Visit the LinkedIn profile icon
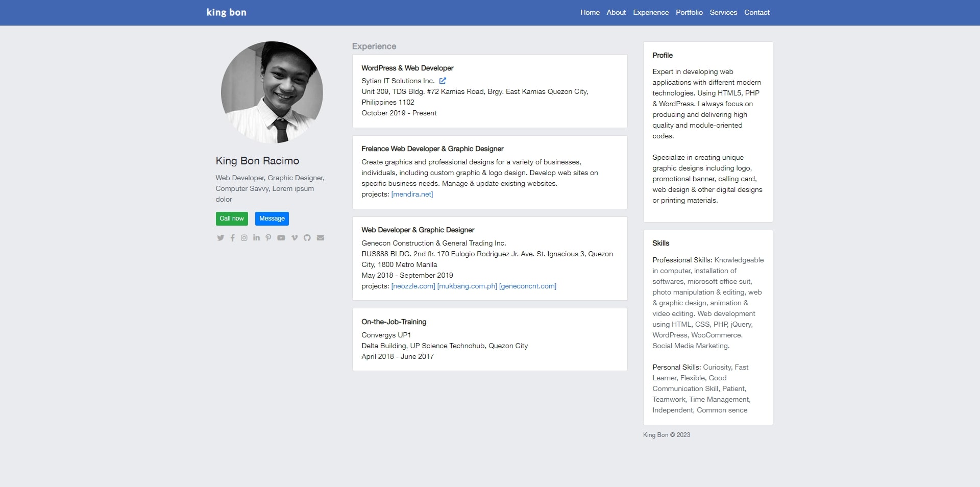The width and height of the screenshot is (980, 487). (256, 238)
